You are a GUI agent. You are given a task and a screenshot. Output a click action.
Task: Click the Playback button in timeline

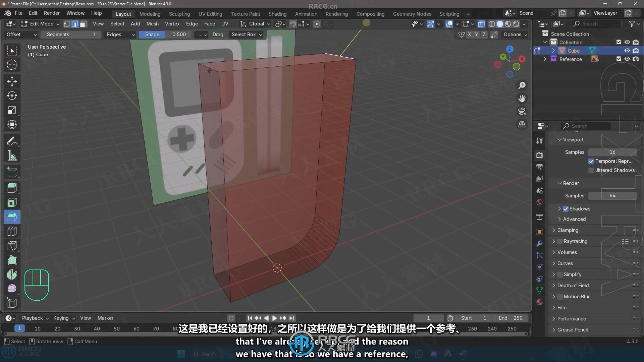pyautogui.click(x=35, y=318)
